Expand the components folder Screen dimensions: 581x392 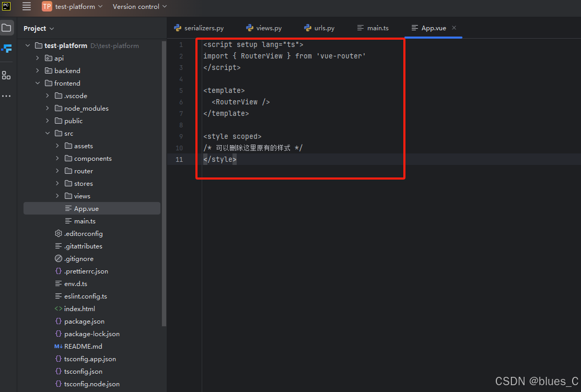coord(57,159)
